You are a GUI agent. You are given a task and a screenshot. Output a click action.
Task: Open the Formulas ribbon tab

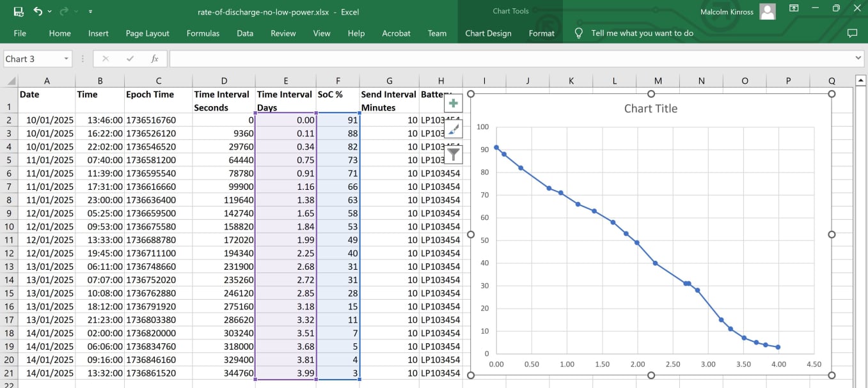pyautogui.click(x=203, y=34)
